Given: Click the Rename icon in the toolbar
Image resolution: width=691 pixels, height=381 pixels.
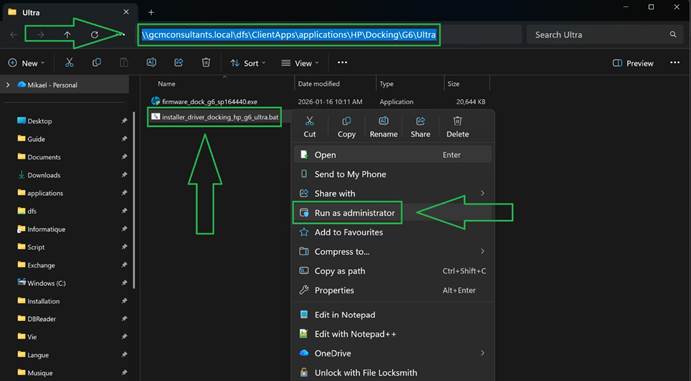Looking at the screenshot, I should click(151, 63).
